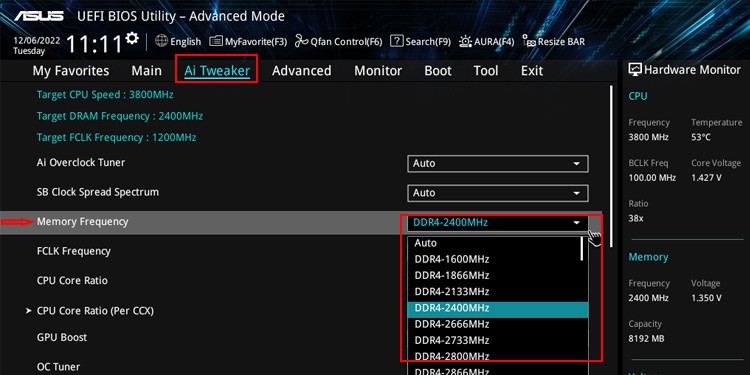Open MyFavorite(F3) shortcut
The height and width of the screenshot is (375, 750).
click(x=216, y=42)
